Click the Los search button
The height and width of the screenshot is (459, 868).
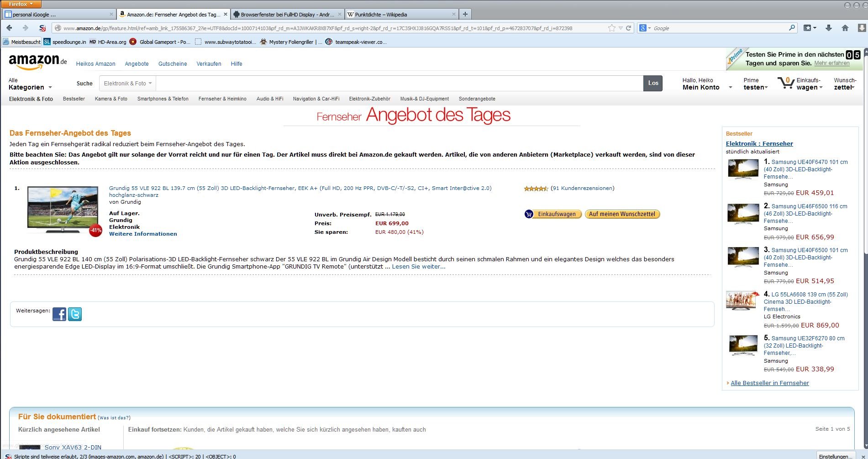click(653, 83)
